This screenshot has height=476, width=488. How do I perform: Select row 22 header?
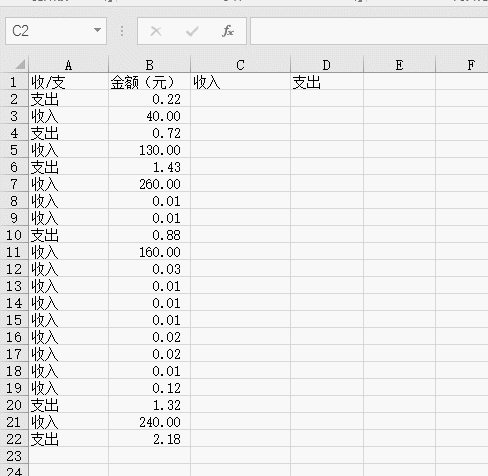click(x=14, y=439)
